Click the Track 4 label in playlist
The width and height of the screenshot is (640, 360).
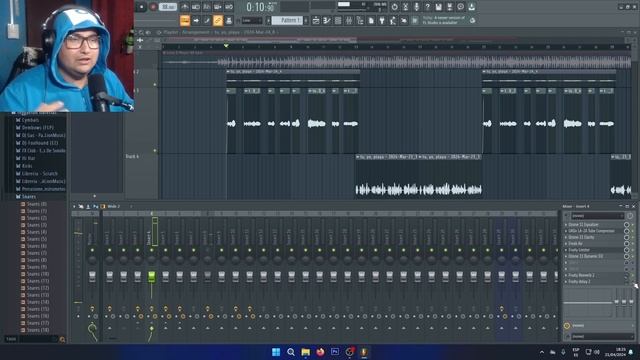132,157
